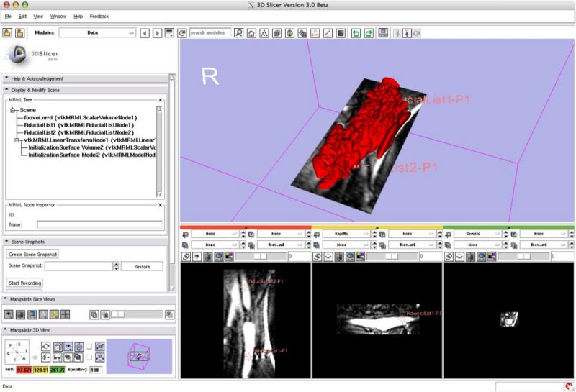The height and width of the screenshot is (392, 576).
Task: Click the load scene folder icon
Action: pos(7,32)
